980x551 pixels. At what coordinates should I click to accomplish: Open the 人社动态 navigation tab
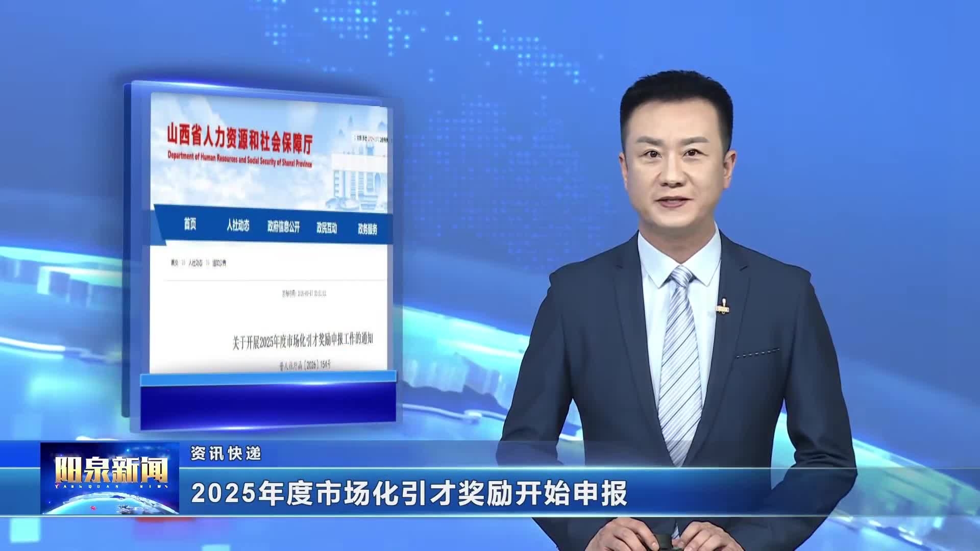click(x=238, y=226)
